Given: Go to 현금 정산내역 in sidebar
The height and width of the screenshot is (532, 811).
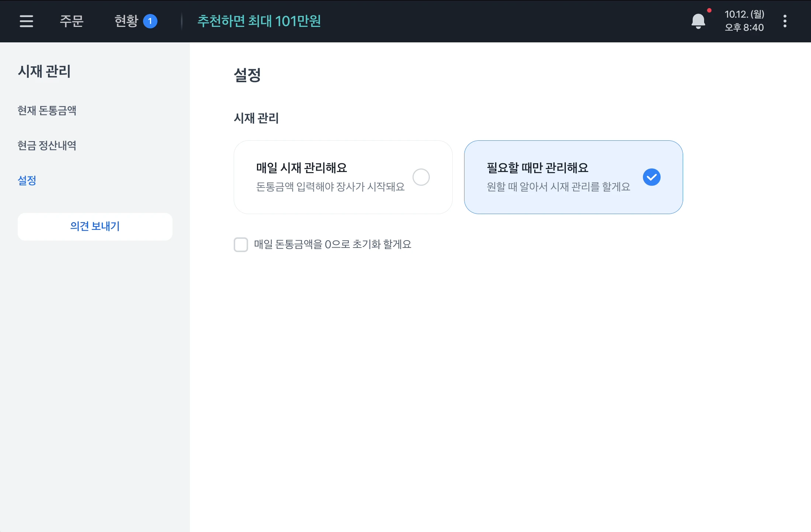Looking at the screenshot, I should 47,146.
